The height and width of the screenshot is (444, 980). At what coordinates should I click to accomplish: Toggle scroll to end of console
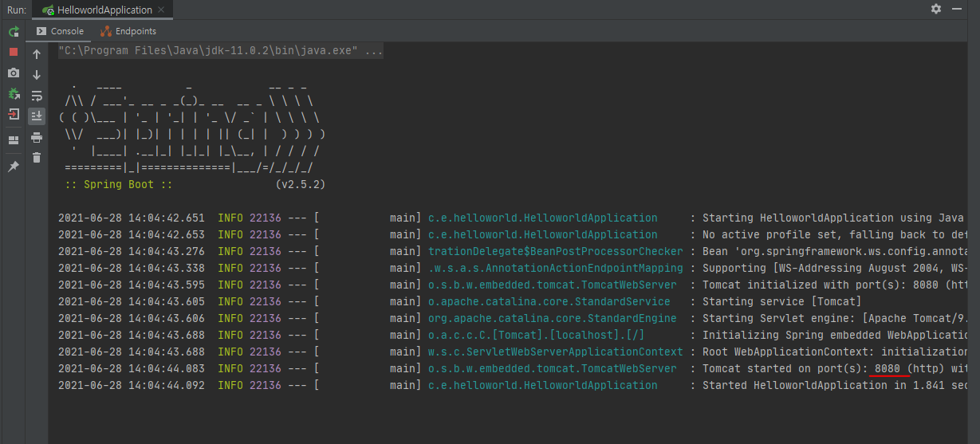37,116
